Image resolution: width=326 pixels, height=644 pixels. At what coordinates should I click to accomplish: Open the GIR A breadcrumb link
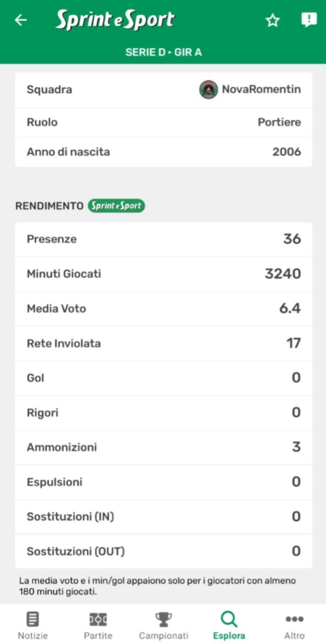click(188, 52)
